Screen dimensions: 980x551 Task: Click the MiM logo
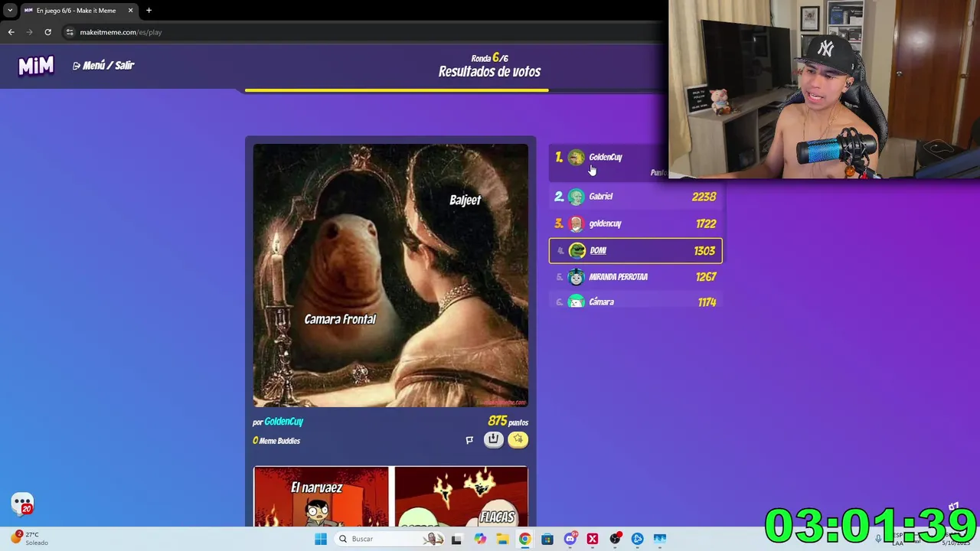[36, 66]
